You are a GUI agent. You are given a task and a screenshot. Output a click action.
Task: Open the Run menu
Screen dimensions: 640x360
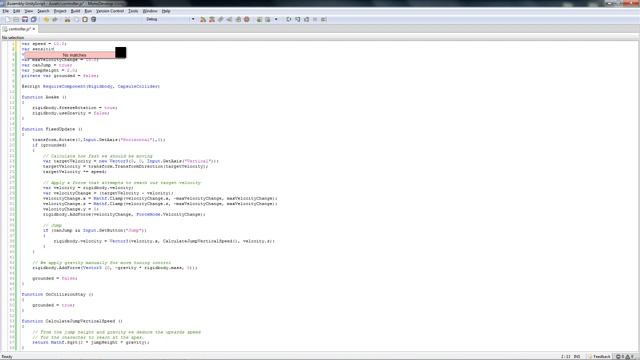(x=88, y=11)
